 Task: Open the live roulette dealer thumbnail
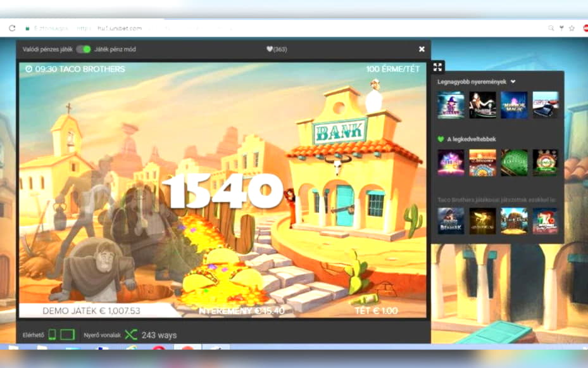click(482, 105)
